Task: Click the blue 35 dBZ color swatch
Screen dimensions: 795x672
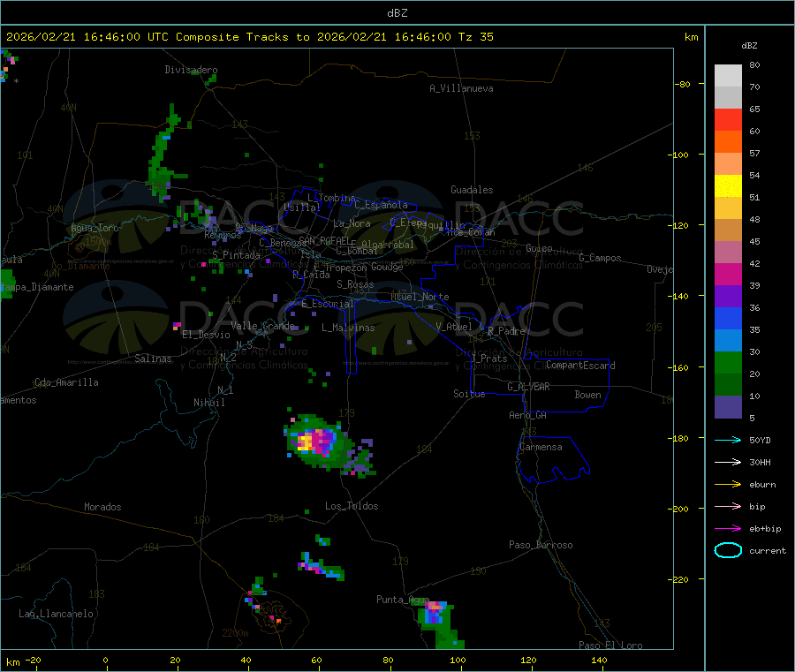Action: [728, 318]
